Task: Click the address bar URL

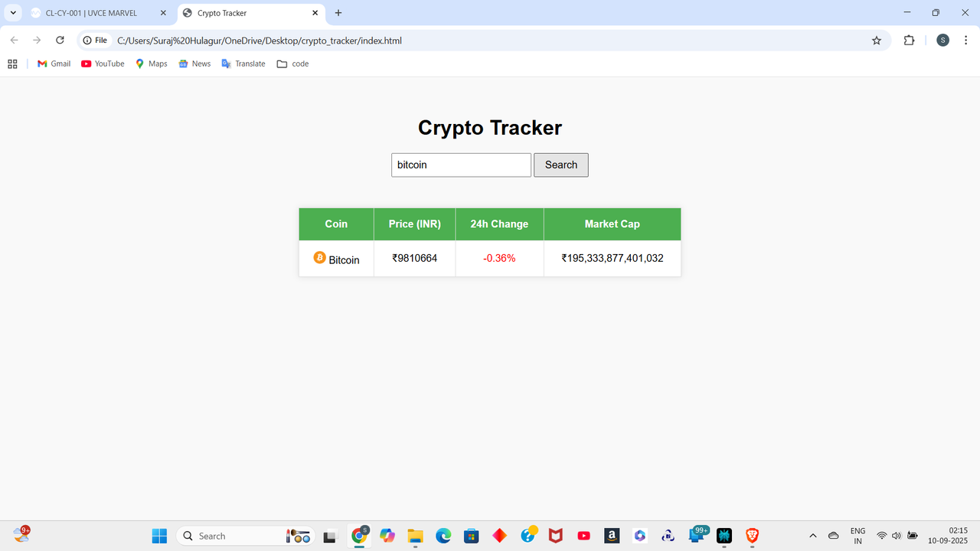Action: pos(260,41)
